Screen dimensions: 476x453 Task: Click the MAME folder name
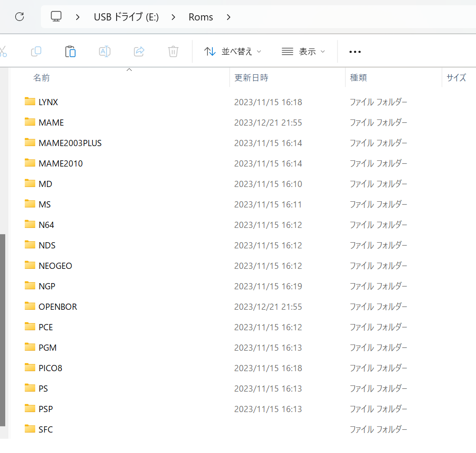pos(51,123)
